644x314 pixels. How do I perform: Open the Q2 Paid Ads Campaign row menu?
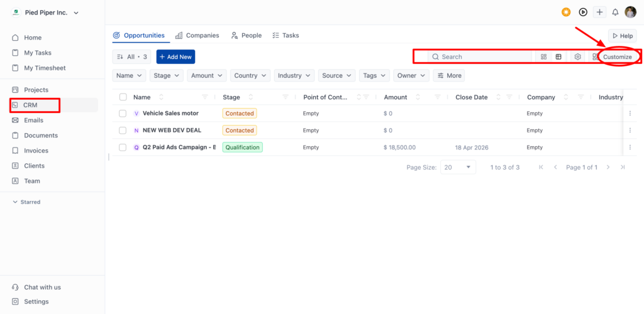point(630,147)
